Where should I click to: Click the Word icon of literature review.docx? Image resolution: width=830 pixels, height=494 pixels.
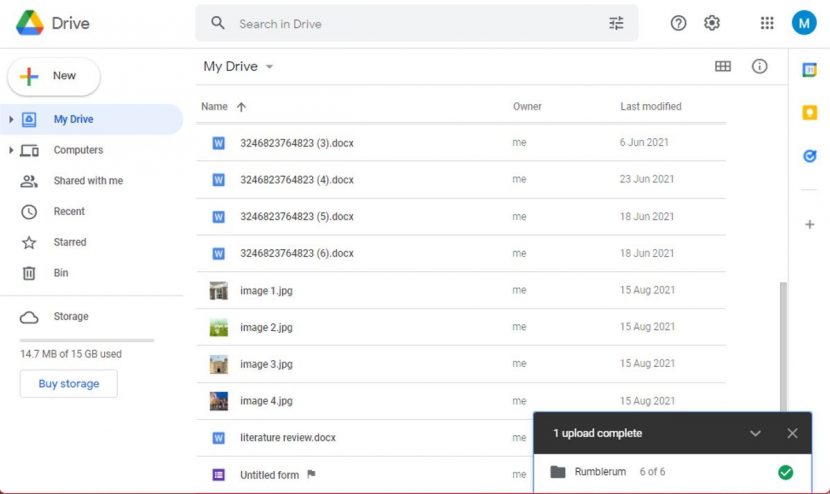coord(218,438)
